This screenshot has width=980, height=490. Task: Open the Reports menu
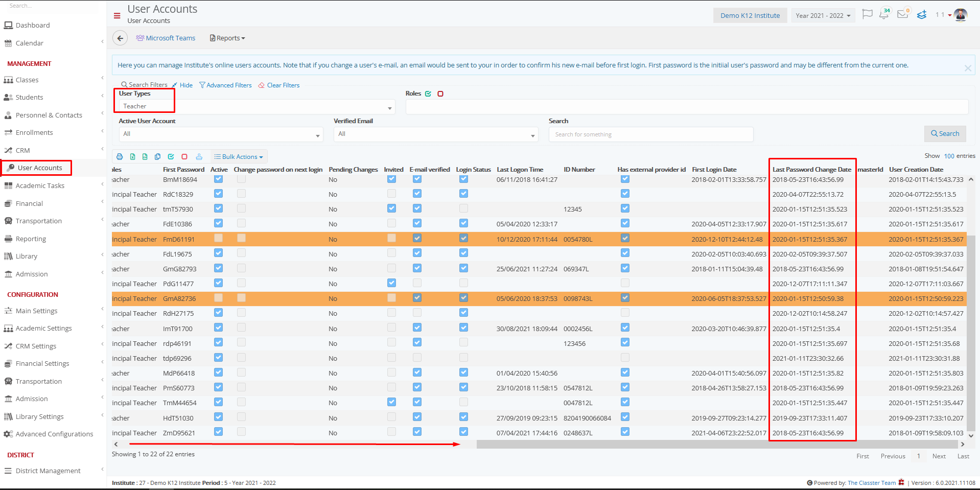coord(226,38)
